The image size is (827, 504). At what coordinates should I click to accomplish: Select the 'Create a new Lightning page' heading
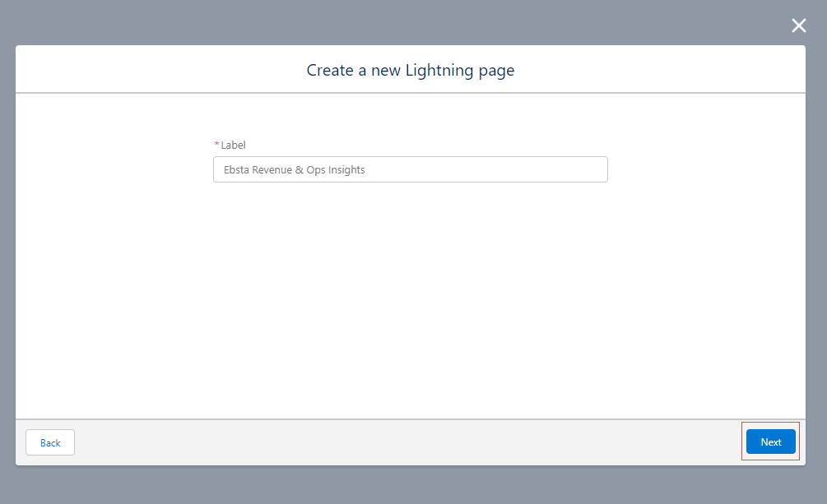tap(410, 70)
